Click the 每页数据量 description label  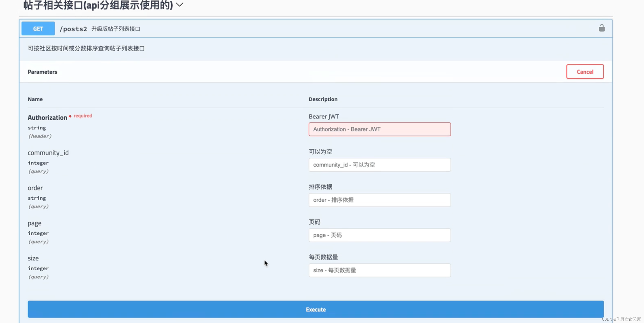pos(323,257)
